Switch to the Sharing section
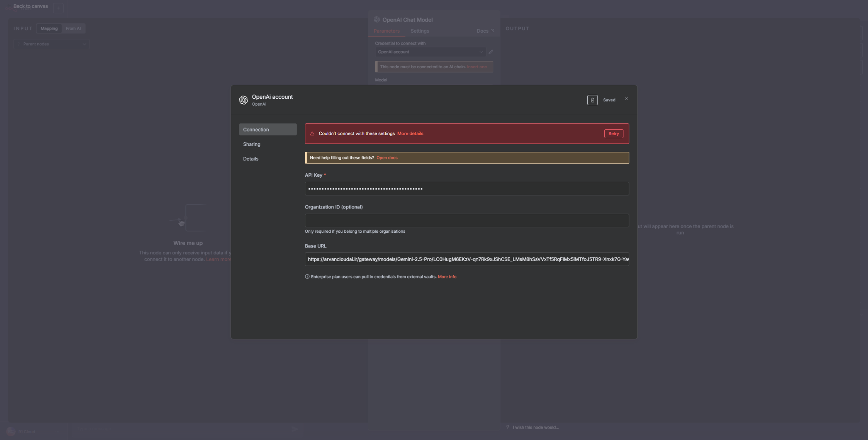 252,144
